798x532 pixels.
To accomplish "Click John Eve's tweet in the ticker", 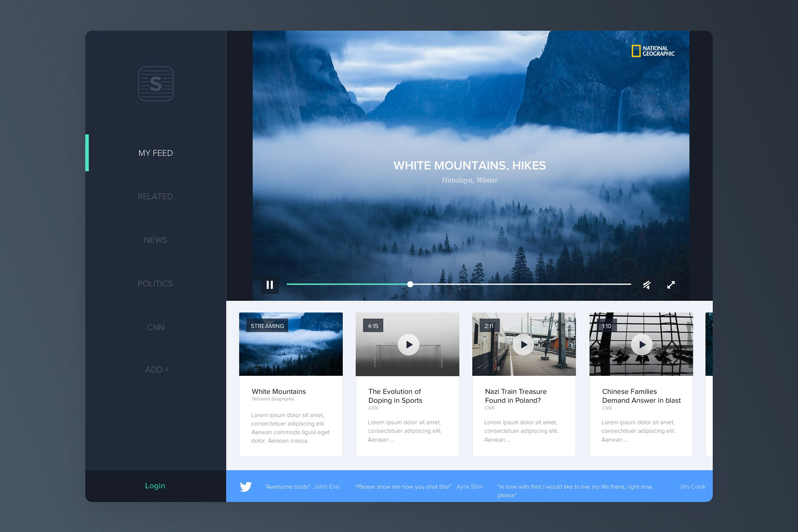I will point(302,487).
